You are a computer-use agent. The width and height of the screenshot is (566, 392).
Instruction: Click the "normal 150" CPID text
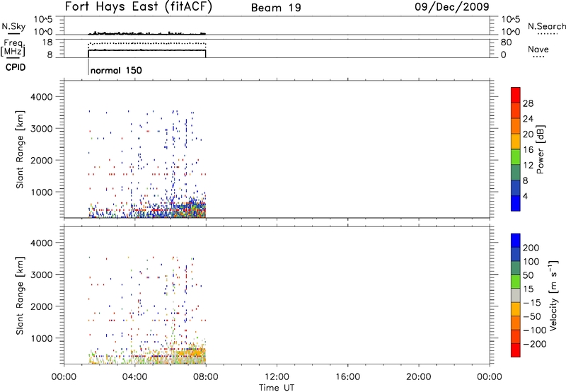click(116, 70)
